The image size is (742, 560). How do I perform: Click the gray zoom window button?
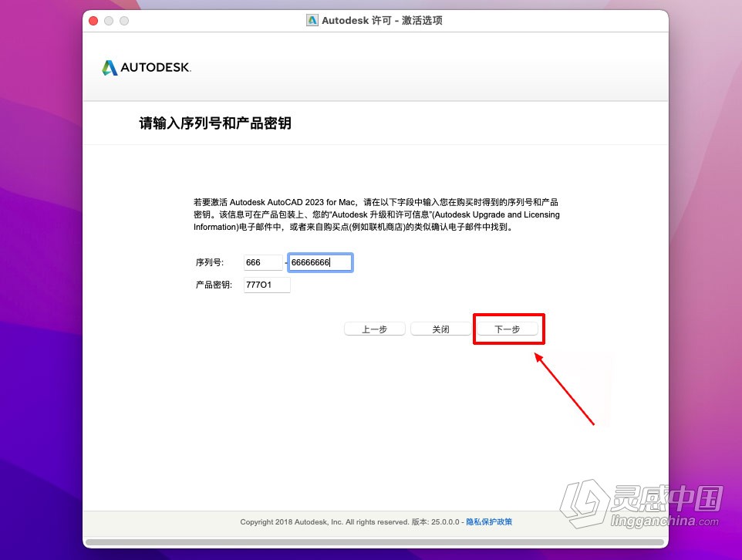coord(124,21)
